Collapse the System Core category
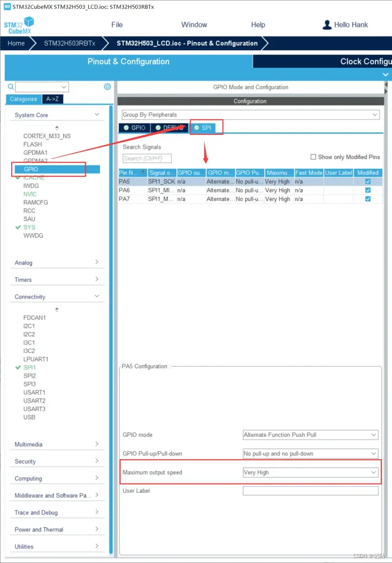This screenshot has width=392, height=563. (97, 114)
